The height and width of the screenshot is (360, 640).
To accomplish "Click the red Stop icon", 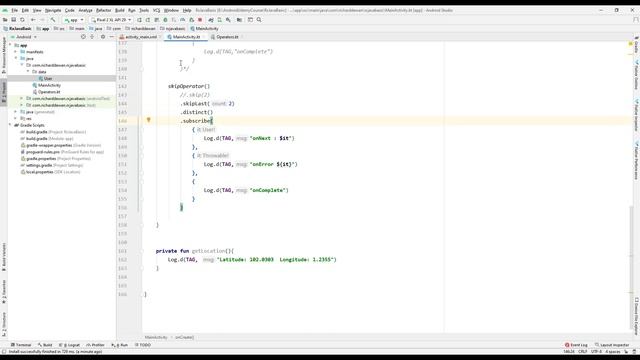I will pyautogui.click(x=200, y=20).
